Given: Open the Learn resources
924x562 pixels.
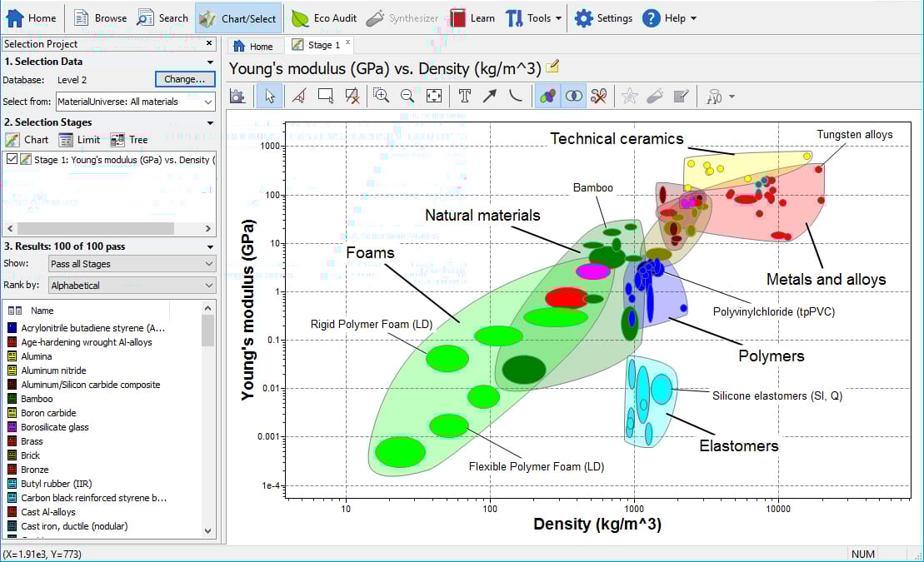Looking at the screenshot, I should (472, 18).
